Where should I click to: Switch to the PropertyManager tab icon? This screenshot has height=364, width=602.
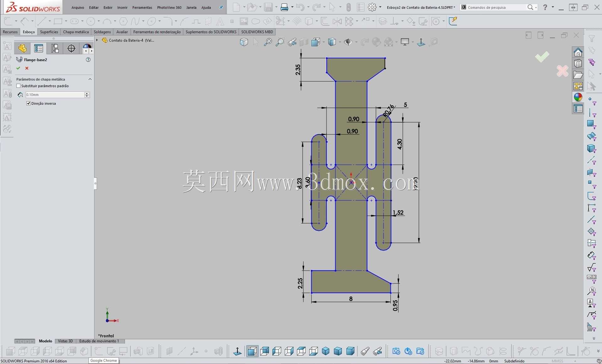click(39, 48)
